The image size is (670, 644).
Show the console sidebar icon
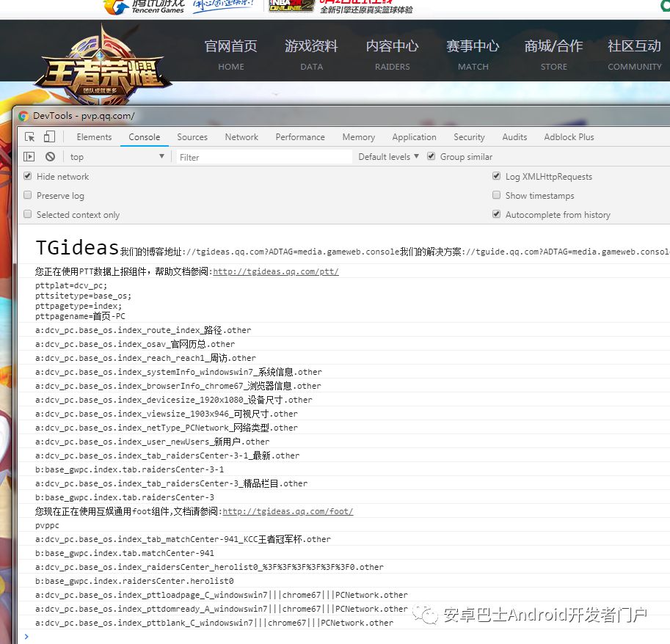tap(29, 157)
